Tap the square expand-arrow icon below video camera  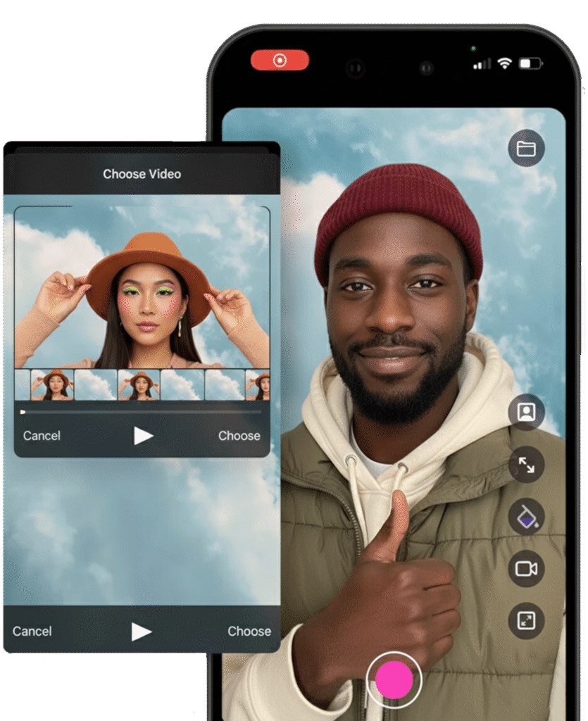526,621
